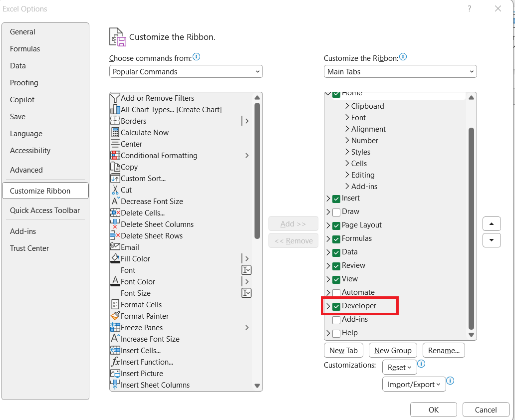Screen dimensions: 515x420
Task: Click the New Group button
Action: pyautogui.click(x=393, y=350)
